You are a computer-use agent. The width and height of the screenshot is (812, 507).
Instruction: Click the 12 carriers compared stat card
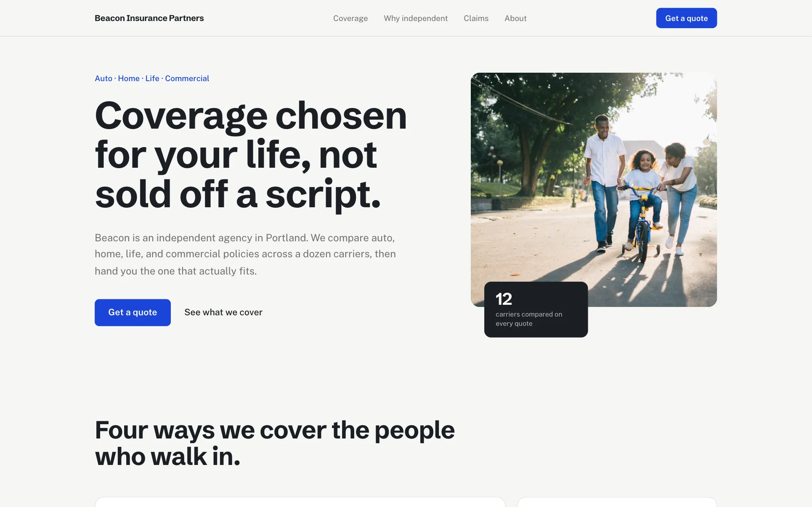click(x=536, y=309)
